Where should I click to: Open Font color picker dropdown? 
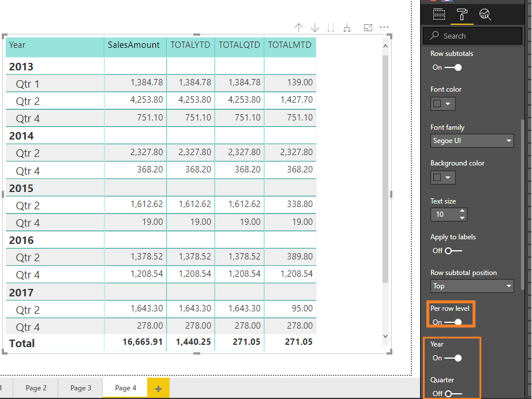click(443, 104)
